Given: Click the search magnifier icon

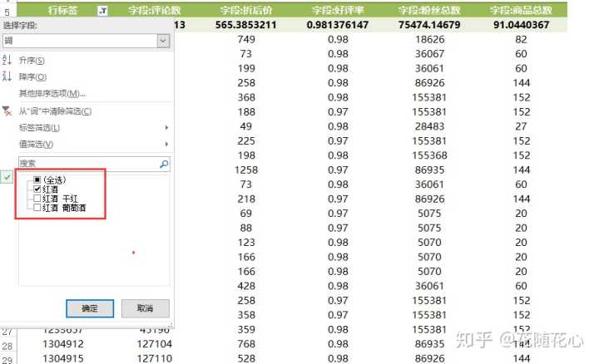Looking at the screenshot, I should [x=164, y=164].
